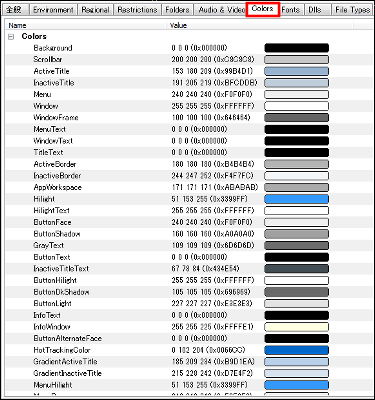Click the WindowFrame color swatch
375x400 pixels.
tap(297, 118)
